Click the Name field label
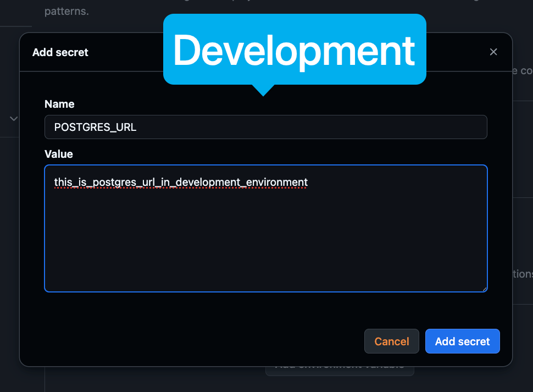The width and height of the screenshot is (533, 392). click(59, 104)
